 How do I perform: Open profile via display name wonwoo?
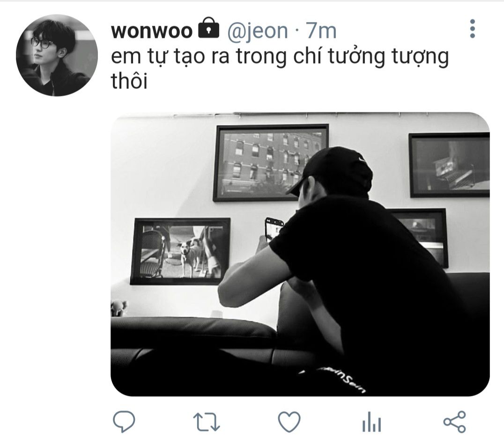tap(151, 31)
